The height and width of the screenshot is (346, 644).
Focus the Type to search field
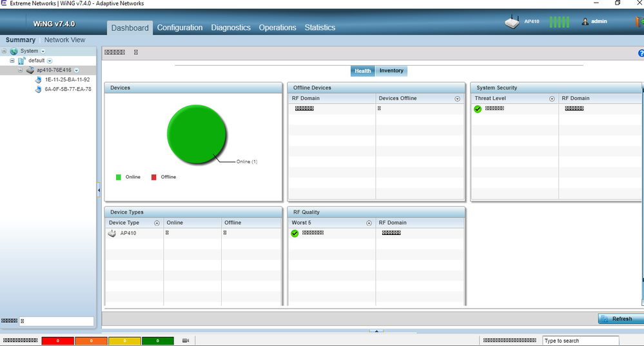coord(580,341)
